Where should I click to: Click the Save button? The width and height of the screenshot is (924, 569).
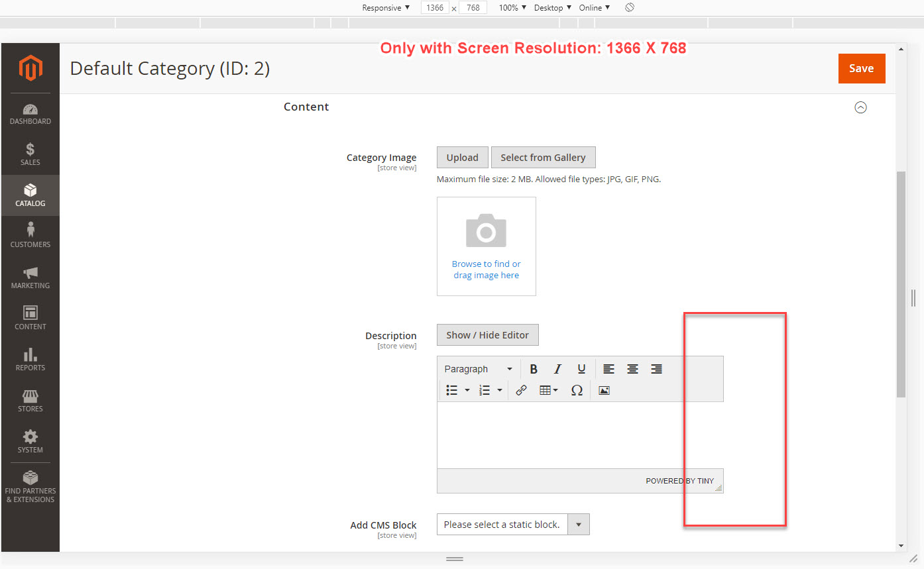pyautogui.click(x=862, y=68)
